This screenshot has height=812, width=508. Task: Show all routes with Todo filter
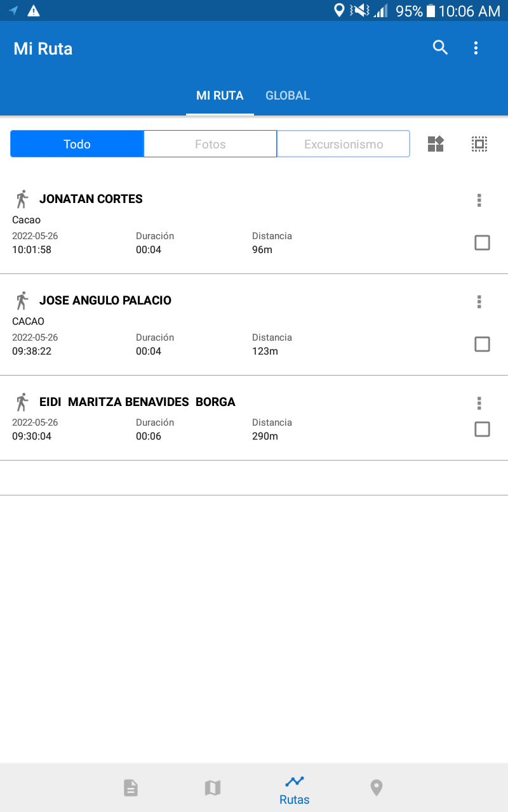coord(77,144)
